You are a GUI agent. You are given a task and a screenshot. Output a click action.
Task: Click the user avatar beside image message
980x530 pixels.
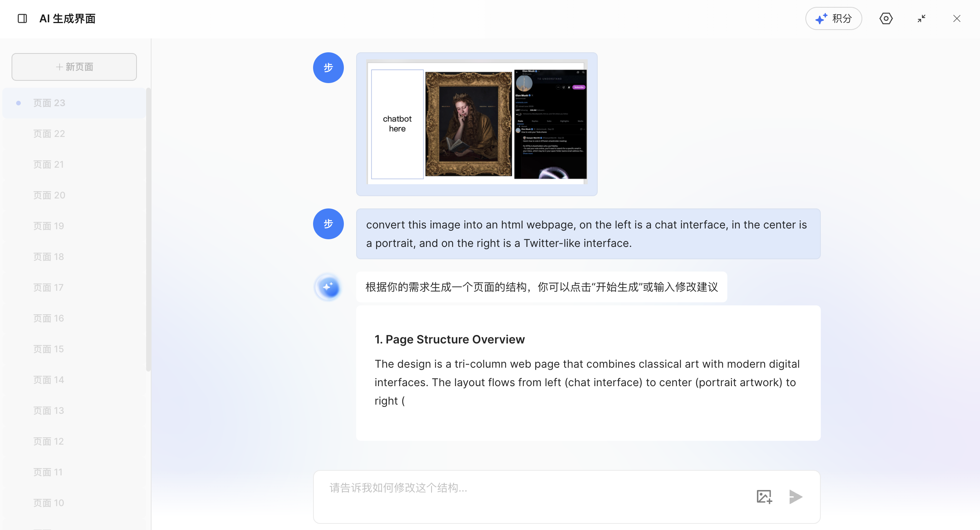328,68
